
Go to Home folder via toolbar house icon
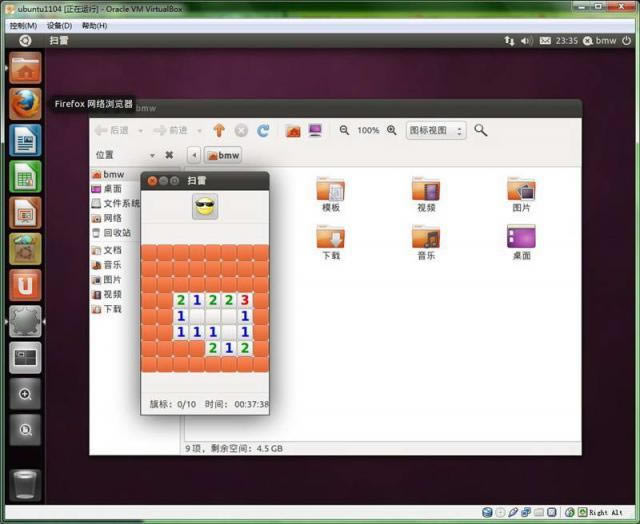(x=293, y=131)
